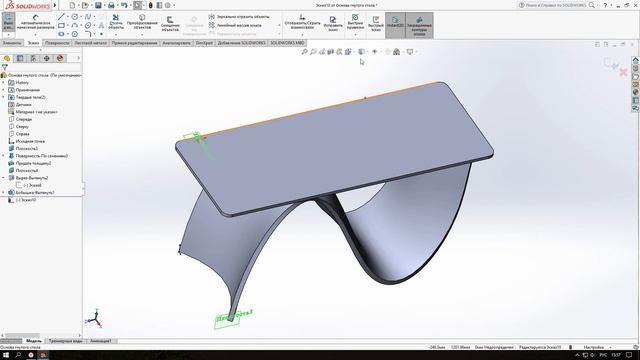Screen dimensions: 640x360
Task: Select the Sketch Fillet tool
Action: coord(88,34)
